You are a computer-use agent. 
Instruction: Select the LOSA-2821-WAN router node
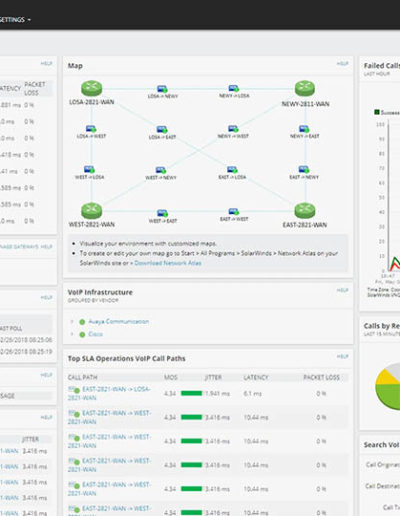91,88
